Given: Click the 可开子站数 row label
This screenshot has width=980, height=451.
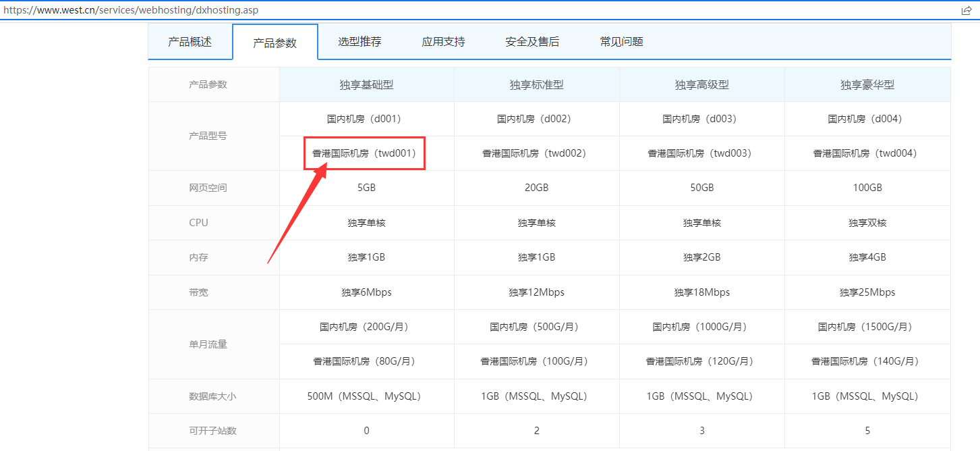Looking at the screenshot, I should [x=213, y=430].
